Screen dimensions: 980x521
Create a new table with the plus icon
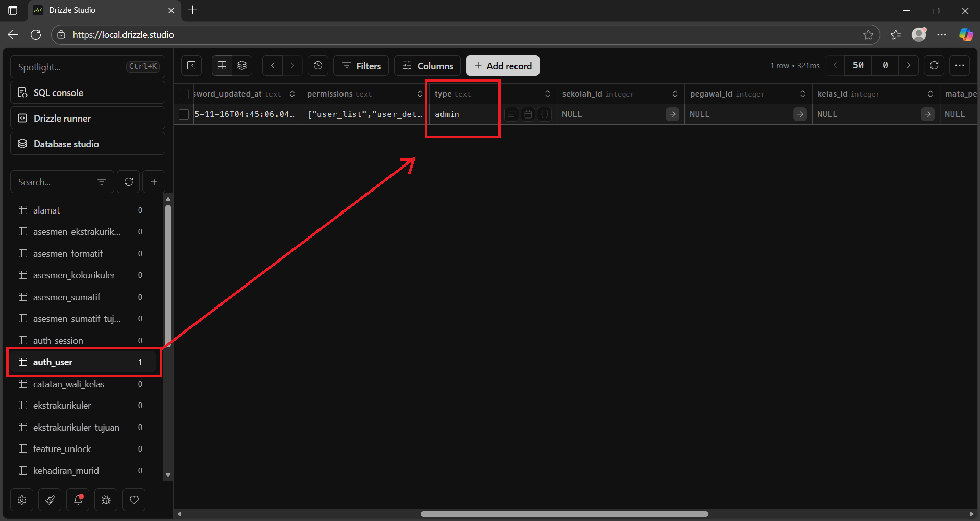pos(154,181)
